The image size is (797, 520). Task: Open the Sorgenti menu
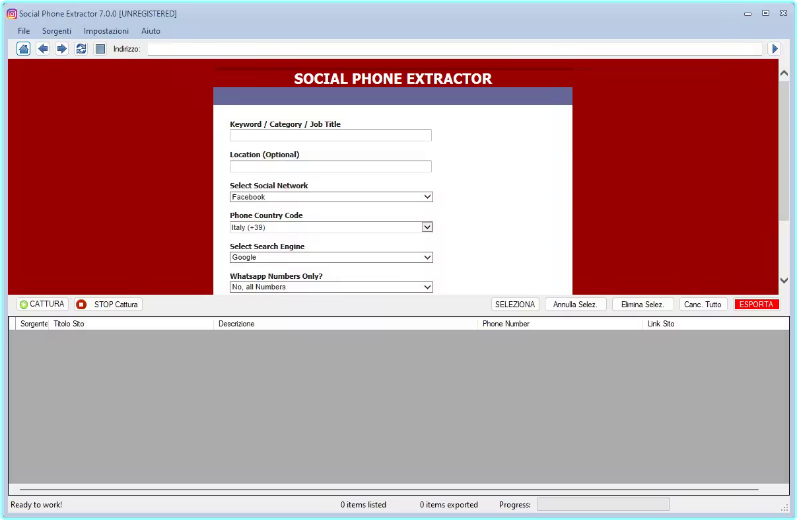point(56,31)
